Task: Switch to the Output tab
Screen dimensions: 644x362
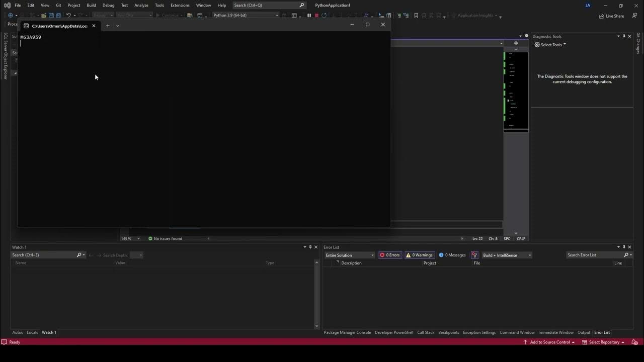Action: (584, 332)
